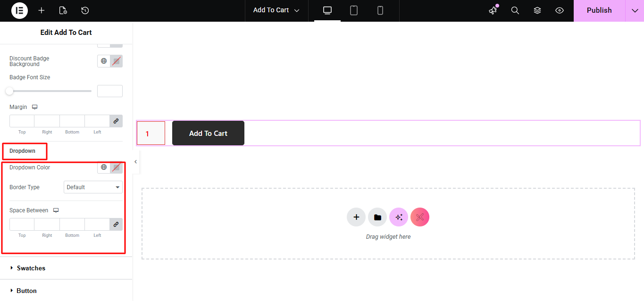Switch to Mobile responsive view

tap(380, 10)
